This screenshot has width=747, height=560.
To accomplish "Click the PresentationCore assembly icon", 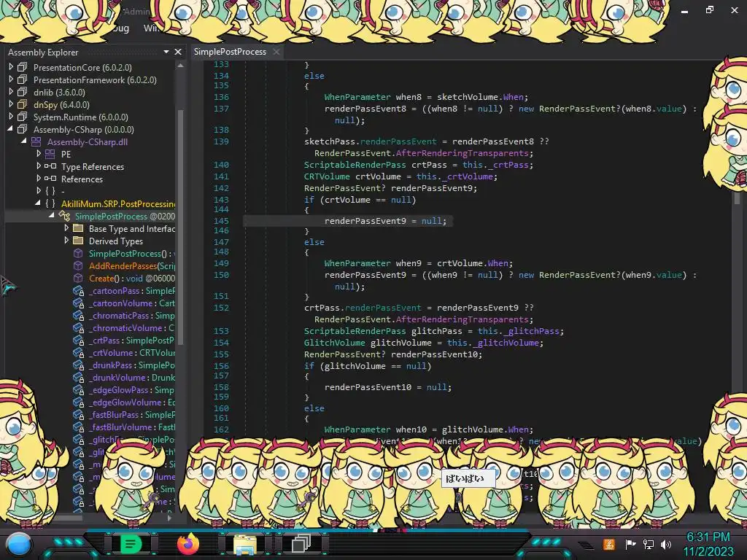I will (23, 67).
